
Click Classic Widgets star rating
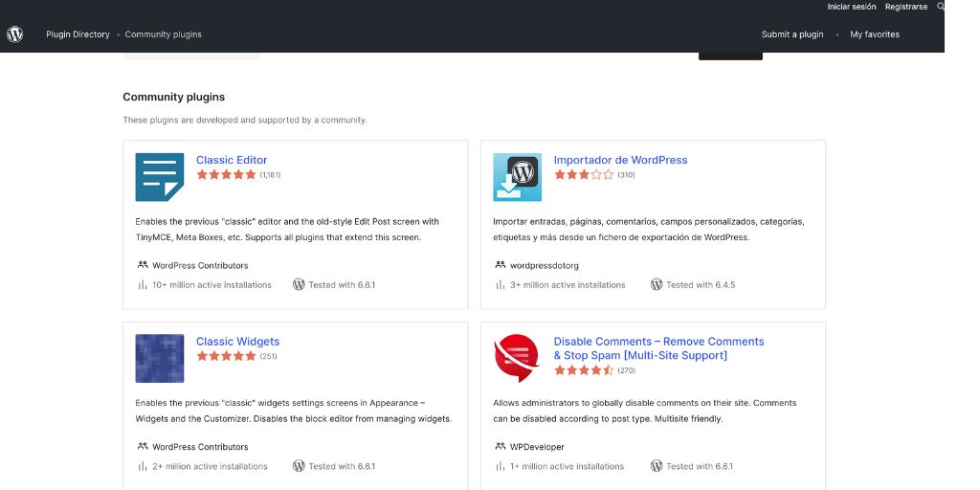[226, 356]
